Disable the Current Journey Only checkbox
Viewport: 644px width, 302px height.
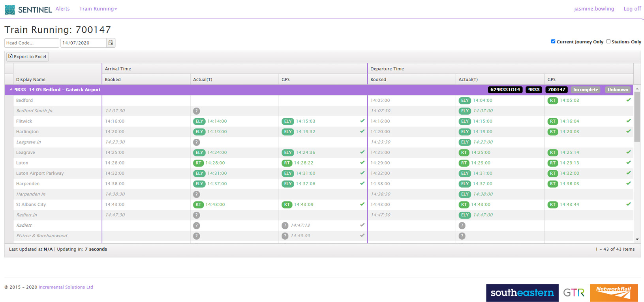pos(553,41)
